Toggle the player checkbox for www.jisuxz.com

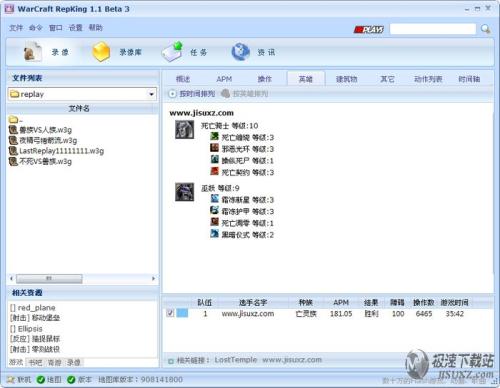coord(170,313)
